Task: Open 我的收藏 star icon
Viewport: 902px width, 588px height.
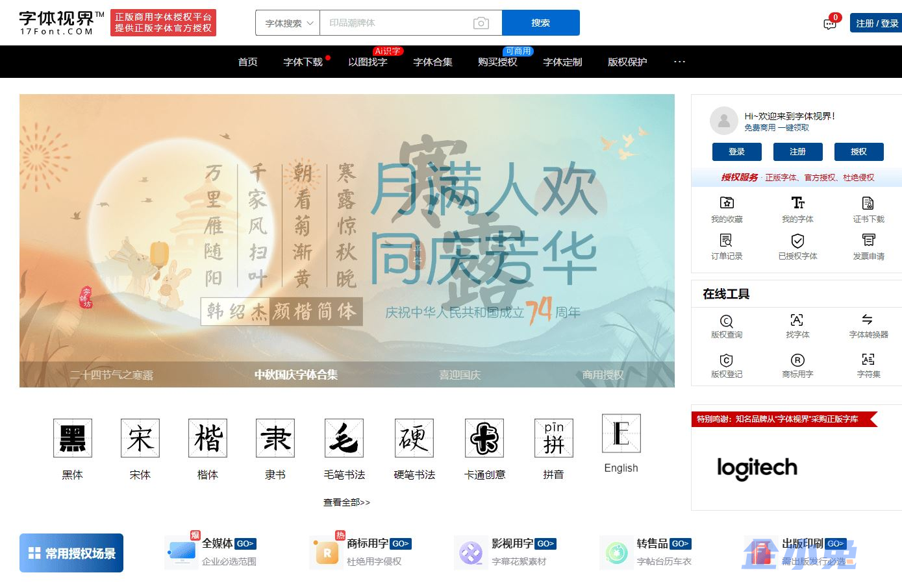Action: (x=727, y=202)
